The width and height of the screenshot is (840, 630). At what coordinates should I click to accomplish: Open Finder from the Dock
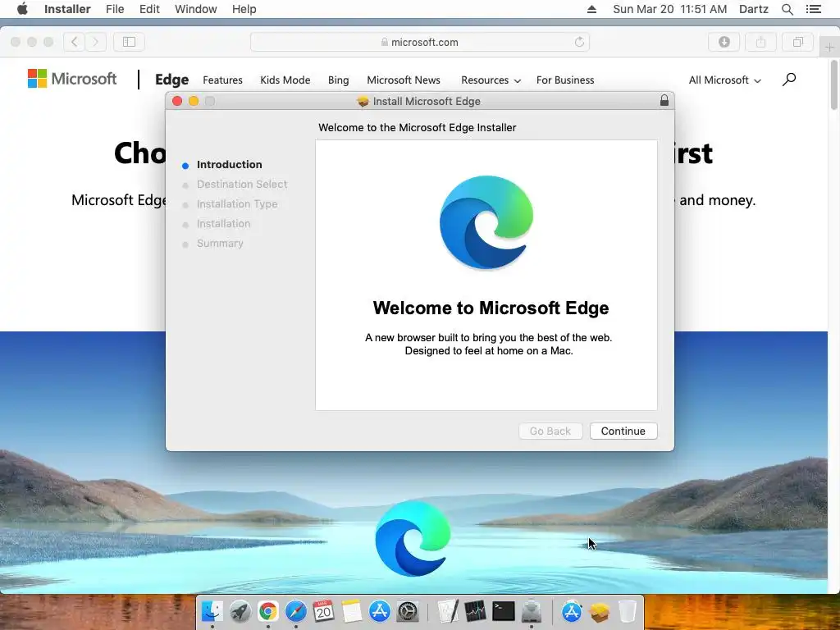tap(212, 610)
